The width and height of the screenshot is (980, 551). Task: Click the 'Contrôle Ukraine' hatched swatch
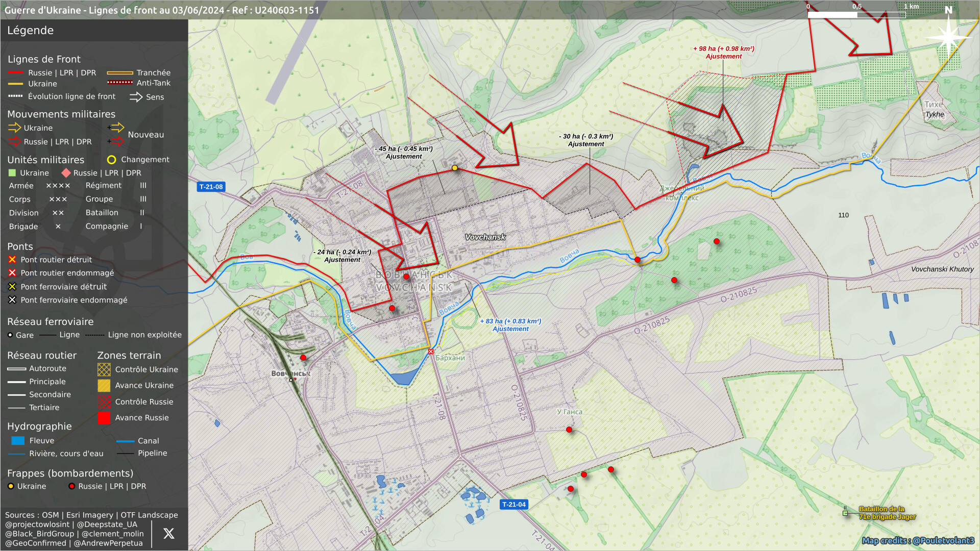104,369
